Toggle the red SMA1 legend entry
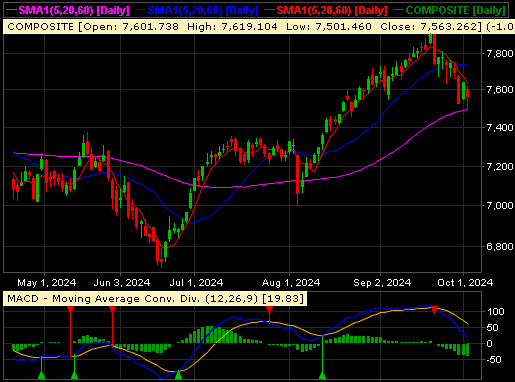This screenshot has height=382, width=515. (x=326, y=10)
